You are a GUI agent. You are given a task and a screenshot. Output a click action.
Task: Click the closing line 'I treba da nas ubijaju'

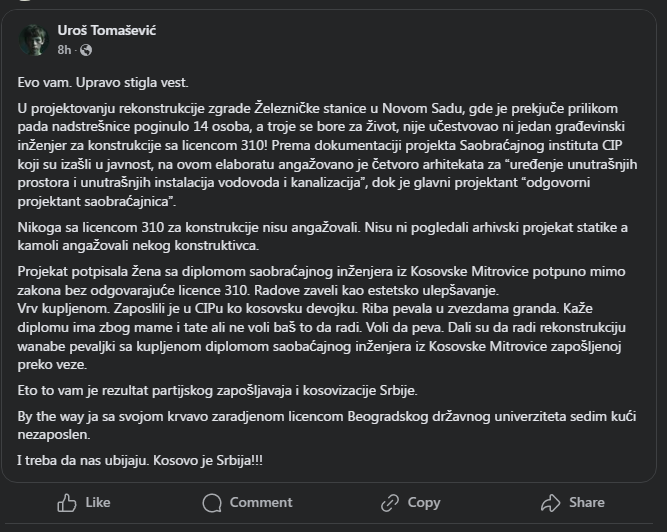click(x=141, y=459)
